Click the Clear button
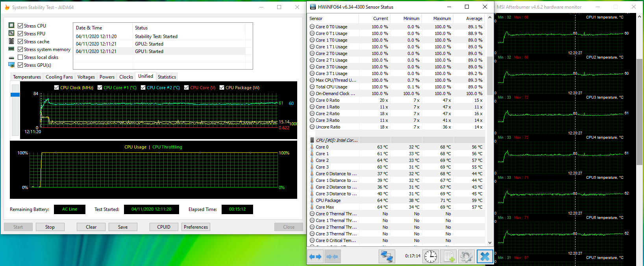 coord(91,227)
